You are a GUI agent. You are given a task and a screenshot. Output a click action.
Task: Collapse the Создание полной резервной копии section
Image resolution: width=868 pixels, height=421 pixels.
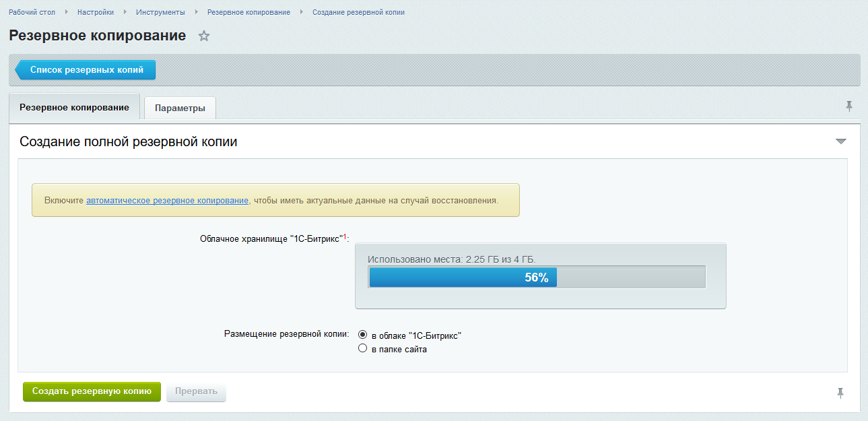[840, 141]
